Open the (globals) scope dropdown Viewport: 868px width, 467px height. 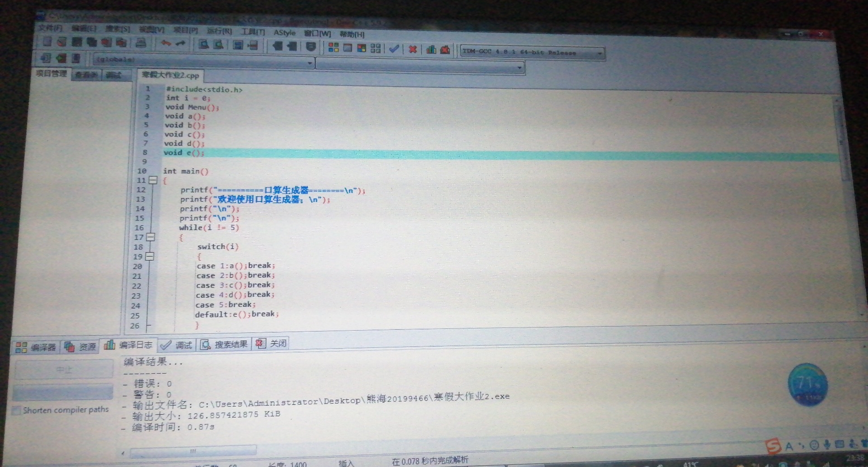click(x=204, y=61)
